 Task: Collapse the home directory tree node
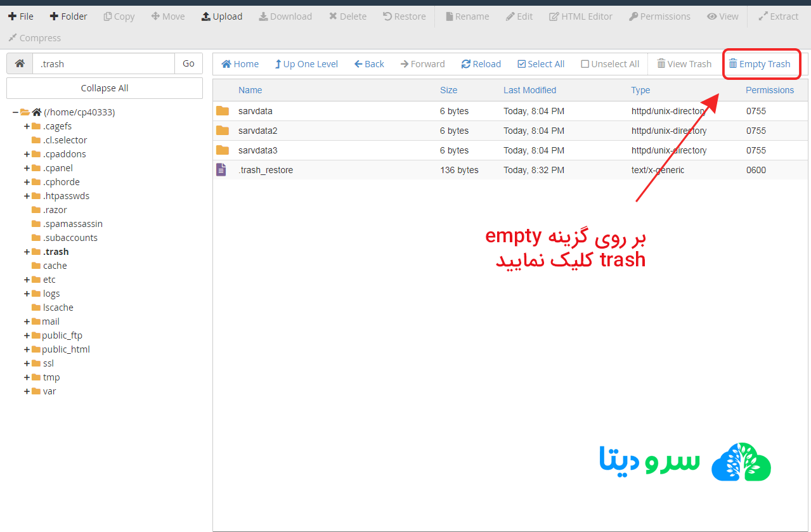point(16,112)
